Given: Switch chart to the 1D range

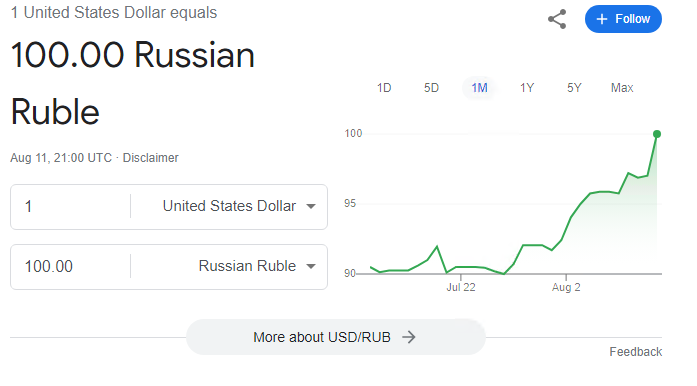Looking at the screenshot, I should point(384,88).
